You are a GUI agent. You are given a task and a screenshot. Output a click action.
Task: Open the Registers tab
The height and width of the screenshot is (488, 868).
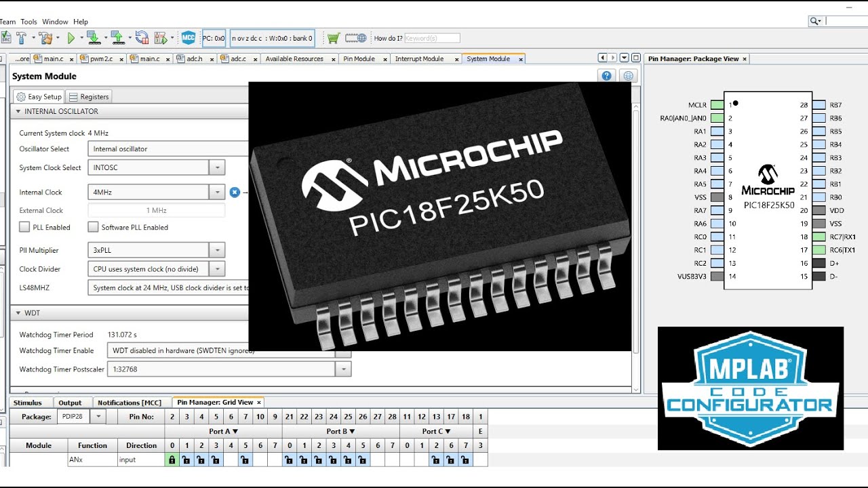tap(89, 97)
